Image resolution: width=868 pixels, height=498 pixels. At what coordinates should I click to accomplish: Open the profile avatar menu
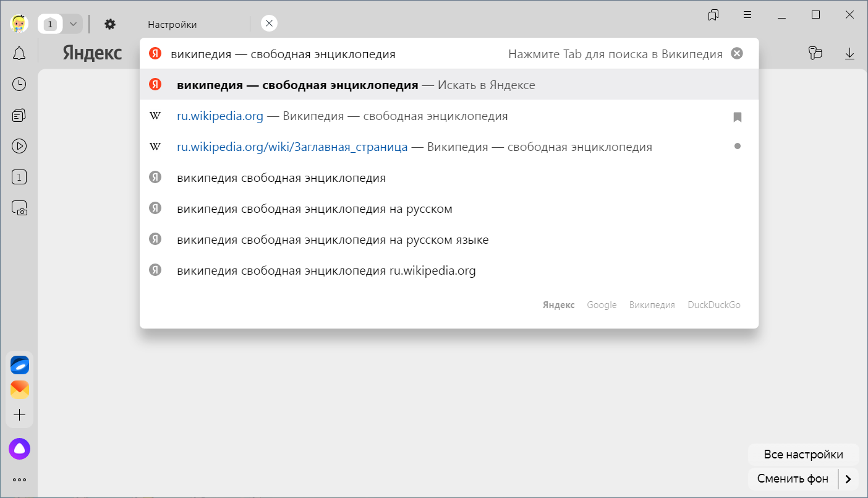(x=19, y=24)
